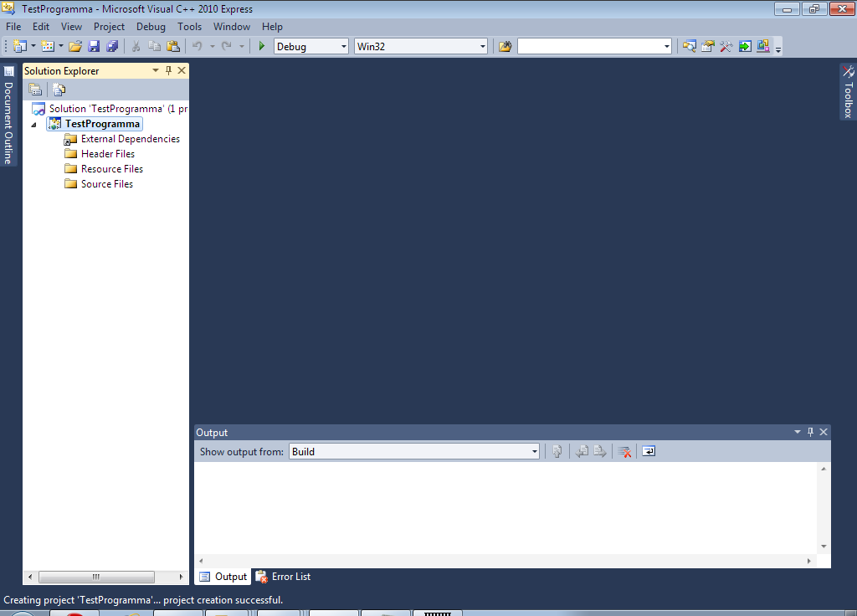Click the Properties Window toolbar icon
This screenshot has height=616, width=857.
(x=708, y=47)
